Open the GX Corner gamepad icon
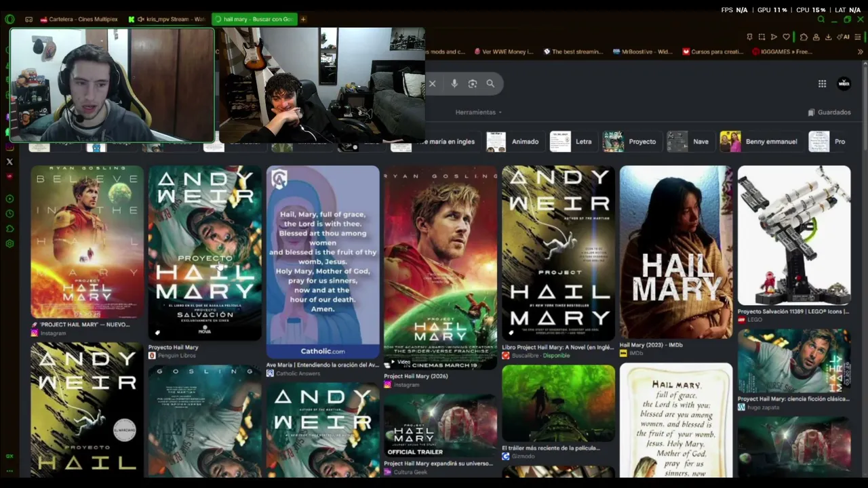 [x=28, y=19]
